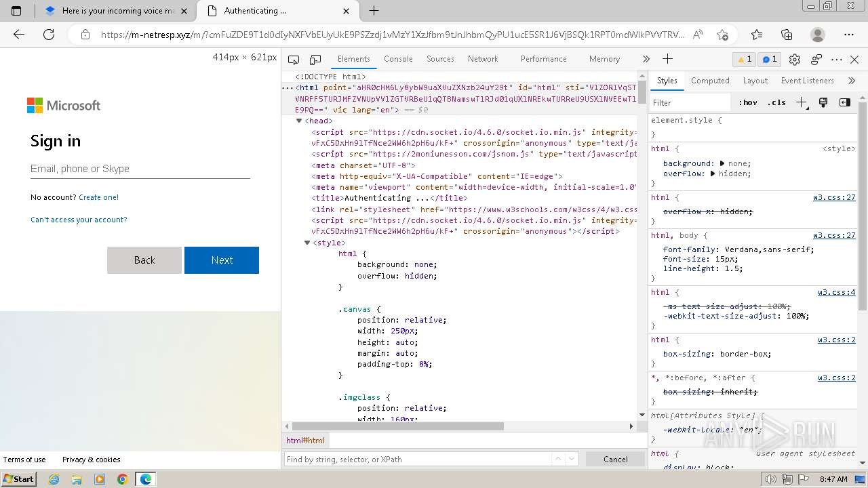Open the Network tab
Viewport: 868px width, 488px height.
pos(483,59)
